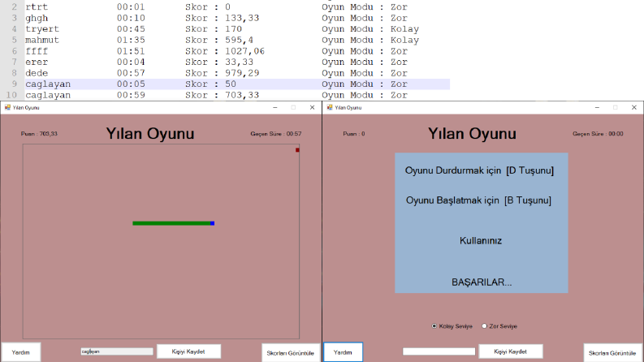The width and height of the screenshot is (644, 362).
Task: Click the highlighted 'caglayan' row with score 50
Action: click(237, 84)
